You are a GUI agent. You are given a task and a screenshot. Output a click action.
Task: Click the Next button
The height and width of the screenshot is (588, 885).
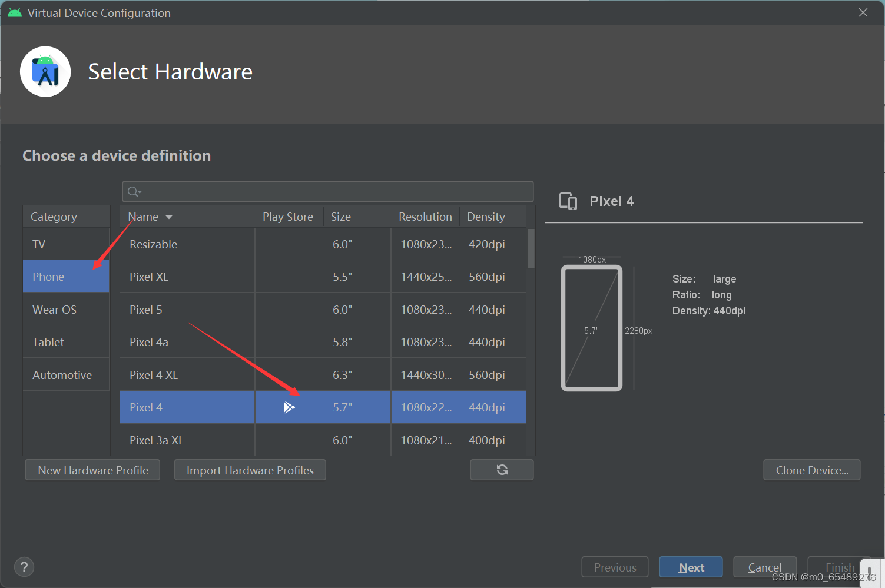(x=691, y=567)
